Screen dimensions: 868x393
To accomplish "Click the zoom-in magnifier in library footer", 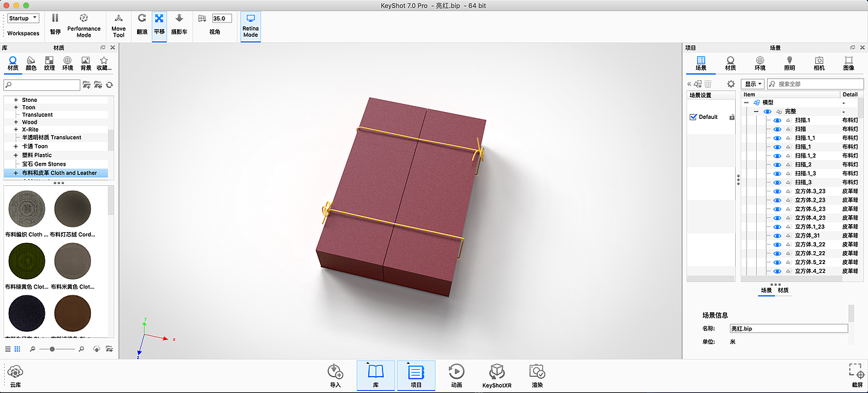I will tap(81, 349).
